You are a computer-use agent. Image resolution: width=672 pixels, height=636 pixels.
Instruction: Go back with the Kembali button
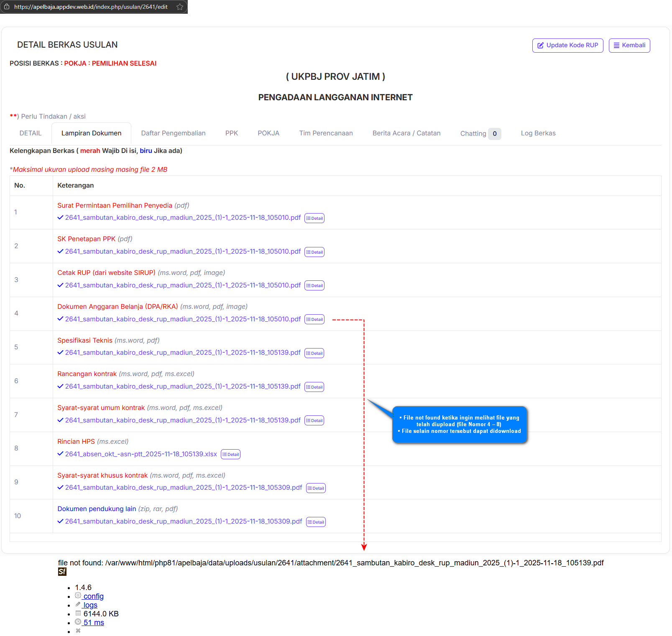[629, 45]
